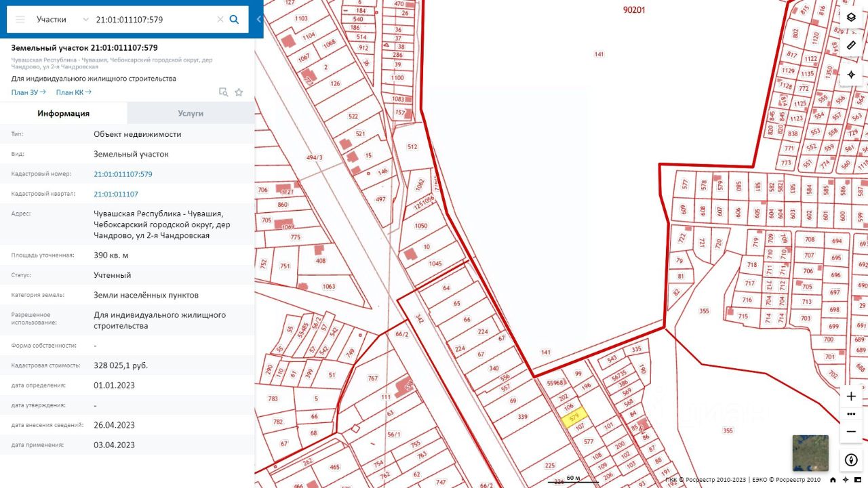Open the hamburger menu in search bar
Image resolution: width=868 pixels, height=488 pixels.
(x=20, y=20)
